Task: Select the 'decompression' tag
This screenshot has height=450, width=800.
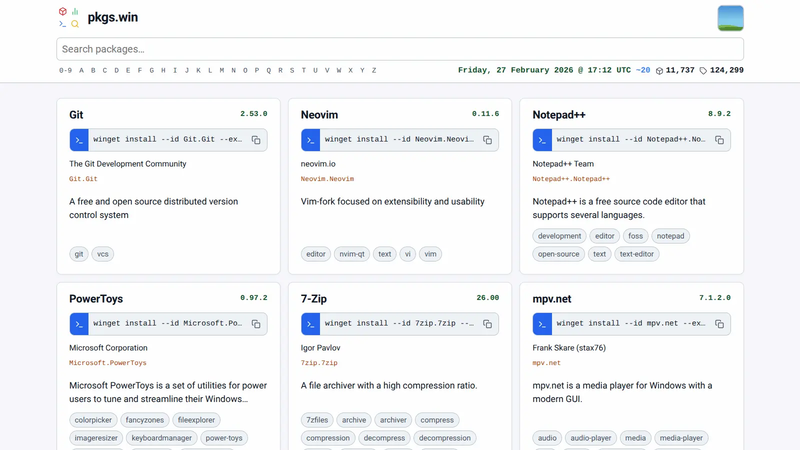Action: pyautogui.click(x=444, y=438)
